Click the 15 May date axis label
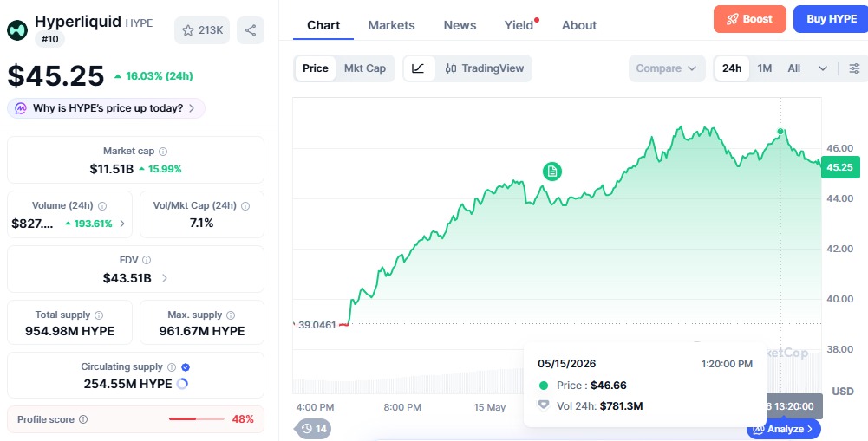The height and width of the screenshot is (441, 868). coord(490,407)
